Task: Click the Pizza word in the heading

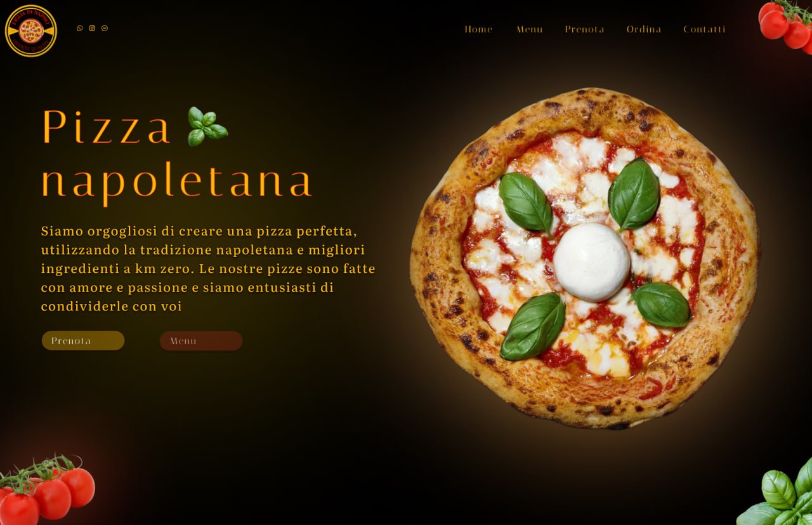Action: pyautogui.click(x=107, y=127)
